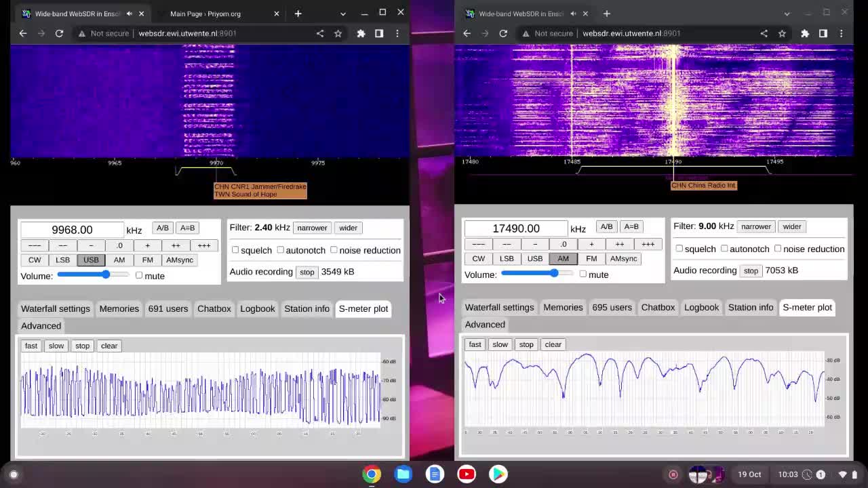868x488 pixels.
Task: Open extensions in the right browser window
Action: coord(805,33)
